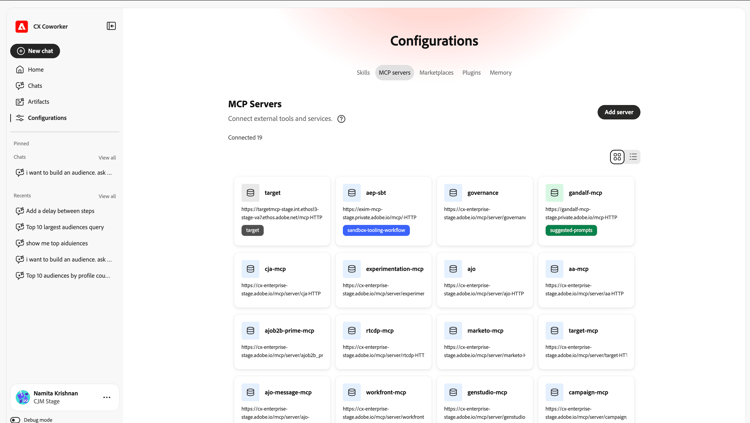Click View all next to Chats
This screenshot has width=750, height=423.
pos(107,157)
